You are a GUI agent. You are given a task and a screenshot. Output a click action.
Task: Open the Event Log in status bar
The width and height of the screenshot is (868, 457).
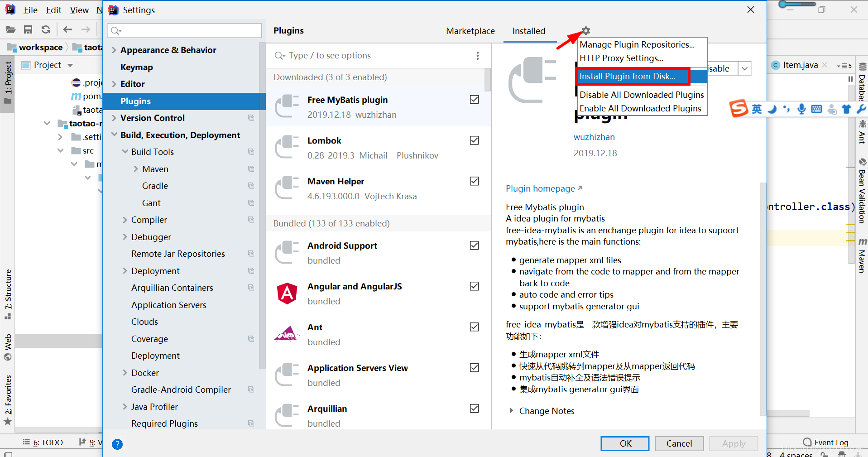click(x=826, y=442)
